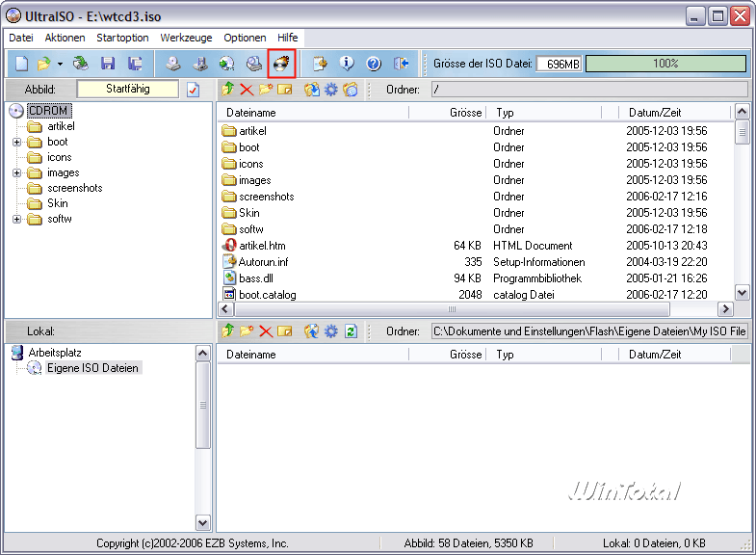
Task: Open the info icon in the main toolbar
Action: click(347, 64)
